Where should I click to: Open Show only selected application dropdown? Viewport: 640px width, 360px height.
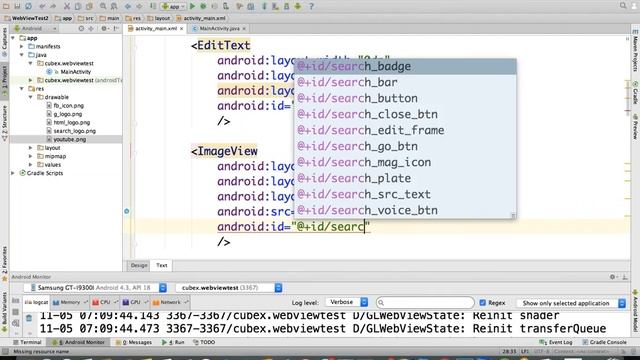pyautogui.click(x=571, y=303)
